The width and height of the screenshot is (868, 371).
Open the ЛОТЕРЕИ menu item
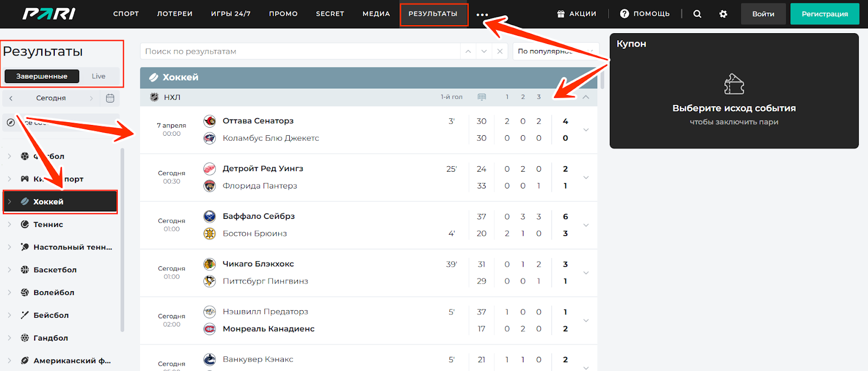pos(175,14)
